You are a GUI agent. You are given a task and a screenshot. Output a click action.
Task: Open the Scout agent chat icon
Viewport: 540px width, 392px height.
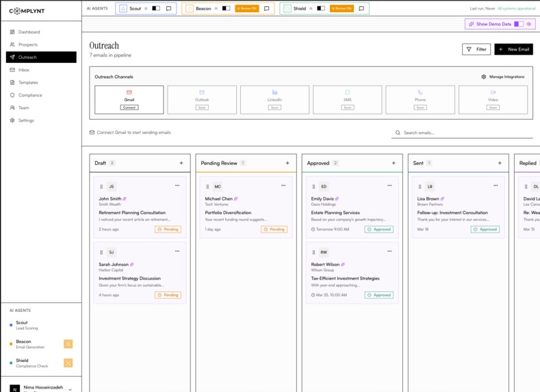click(x=169, y=9)
